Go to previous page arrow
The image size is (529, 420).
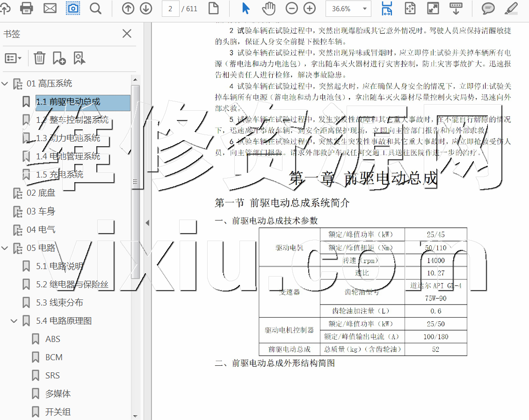[x=128, y=8]
